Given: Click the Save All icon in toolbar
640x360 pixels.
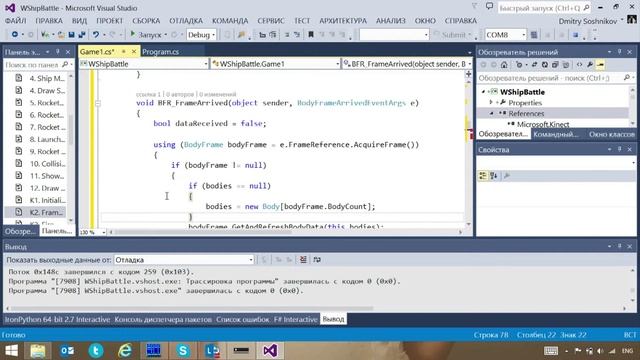Looking at the screenshot, I should [x=82, y=35].
